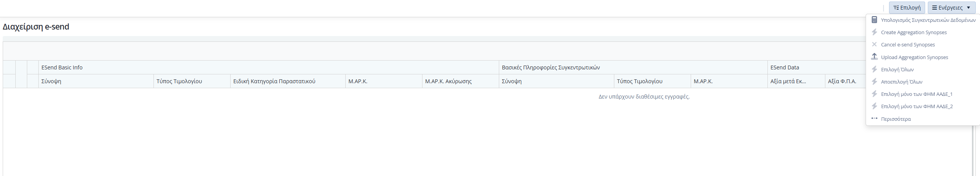Click lightning icon beside Αποεπιλογή Όλων

point(874,82)
